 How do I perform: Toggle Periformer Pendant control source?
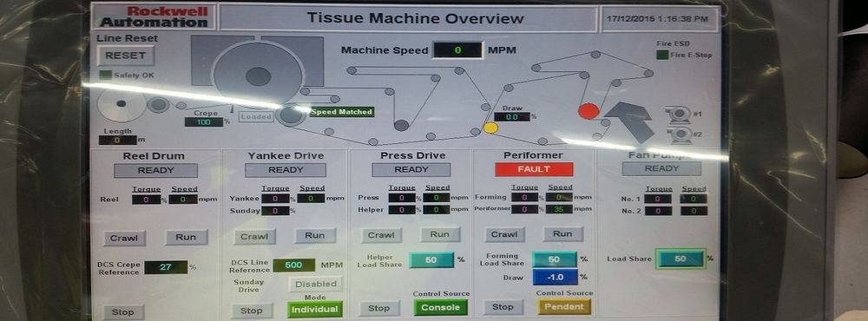point(564,306)
